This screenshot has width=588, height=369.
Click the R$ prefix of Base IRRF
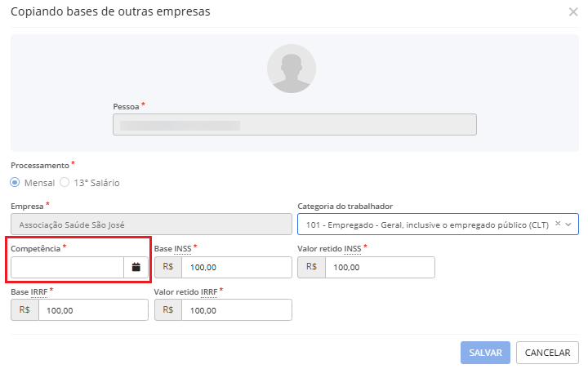coord(24,310)
